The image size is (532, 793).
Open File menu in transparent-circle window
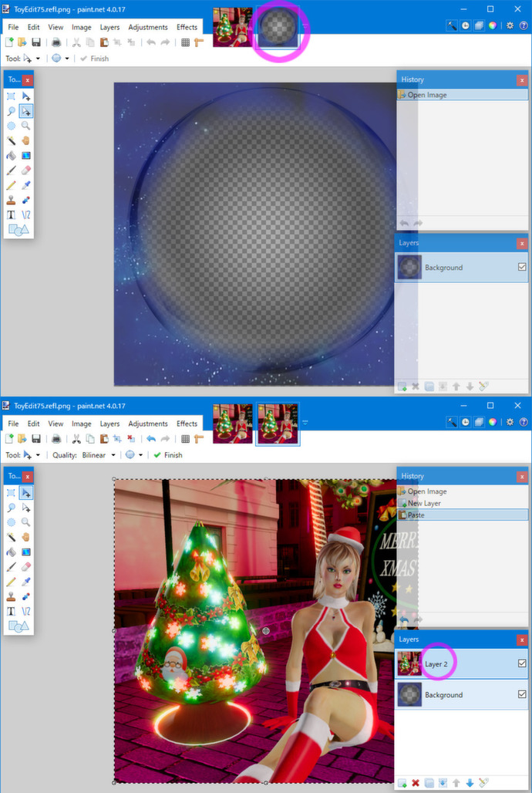click(14, 27)
